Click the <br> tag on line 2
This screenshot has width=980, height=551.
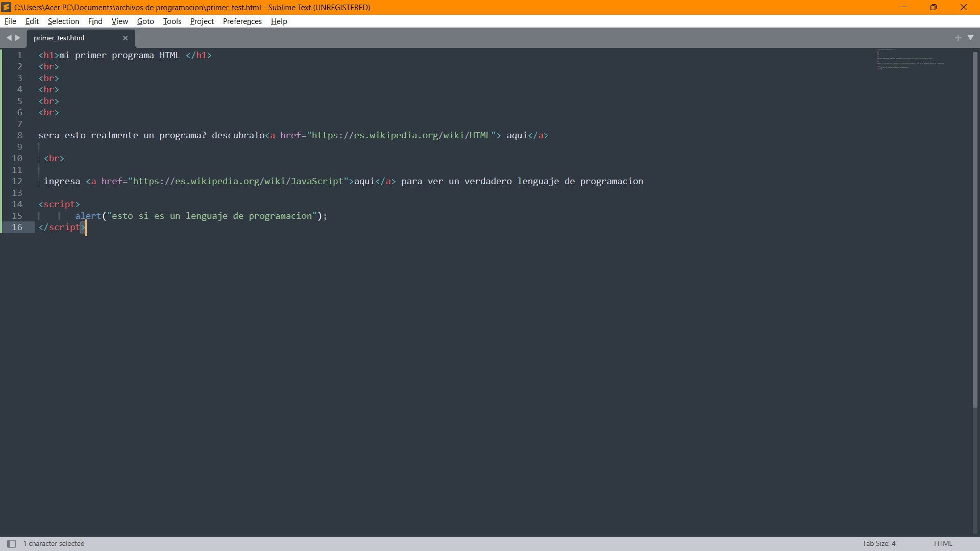click(x=49, y=67)
